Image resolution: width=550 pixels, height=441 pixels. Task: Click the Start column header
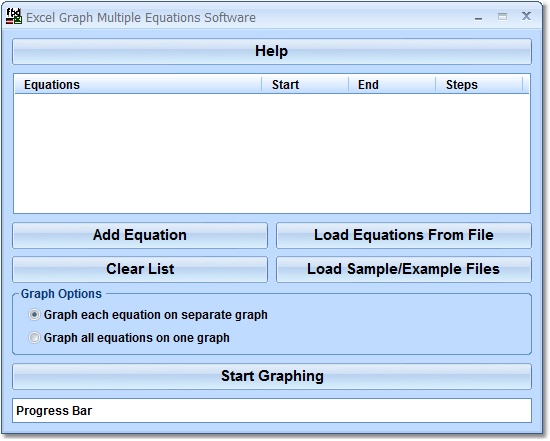(x=305, y=85)
